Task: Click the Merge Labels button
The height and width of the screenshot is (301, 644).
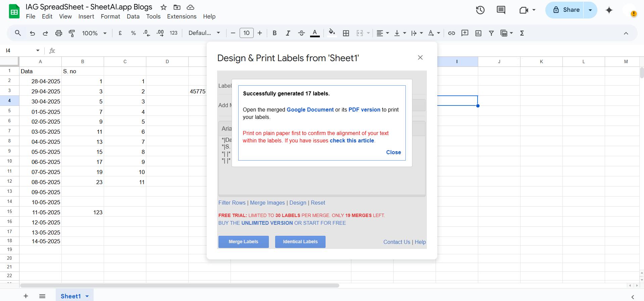Action: pos(244,242)
